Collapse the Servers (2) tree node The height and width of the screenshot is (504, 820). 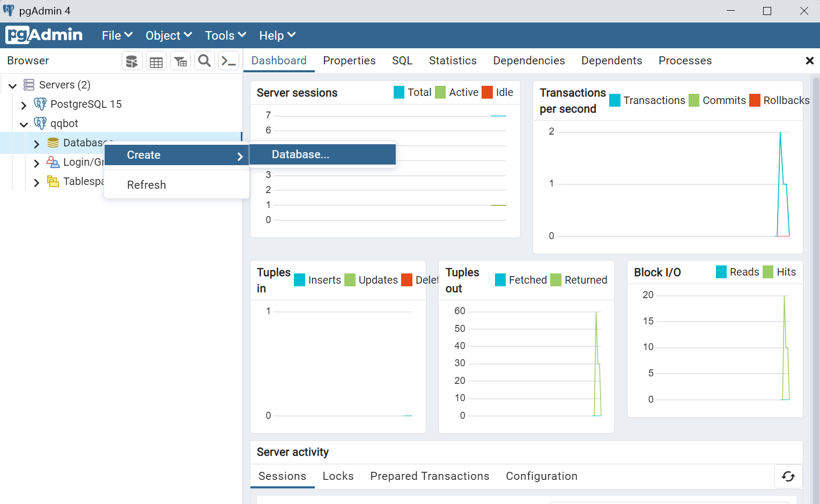click(x=13, y=85)
